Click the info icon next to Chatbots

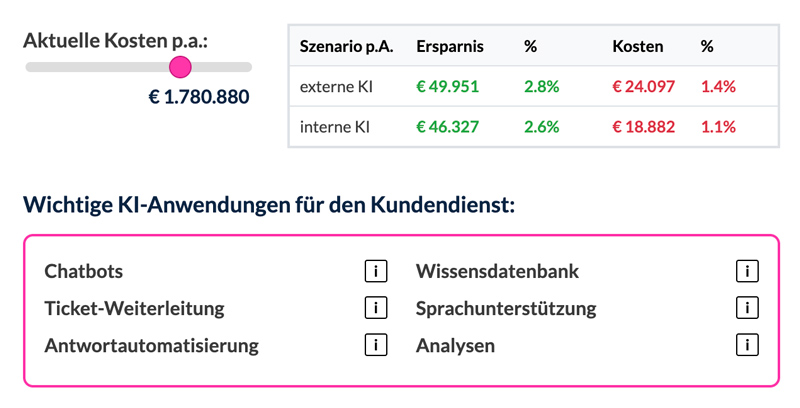tap(375, 271)
